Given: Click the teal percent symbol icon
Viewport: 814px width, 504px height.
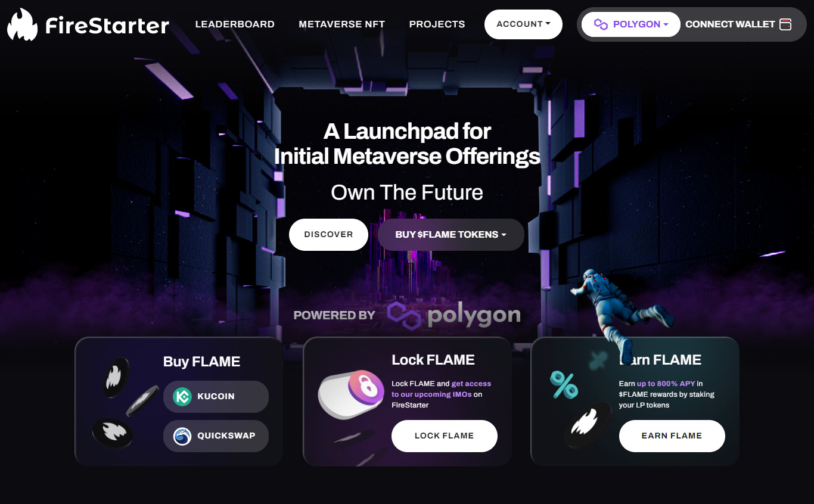Looking at the screenshot, I should pos(564,384).
